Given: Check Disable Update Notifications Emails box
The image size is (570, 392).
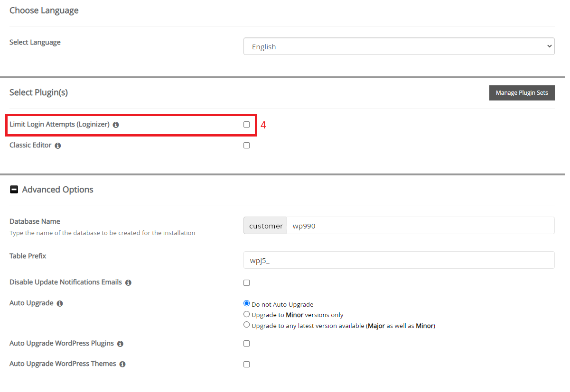Looking at the screenshot, I should 246,283.
